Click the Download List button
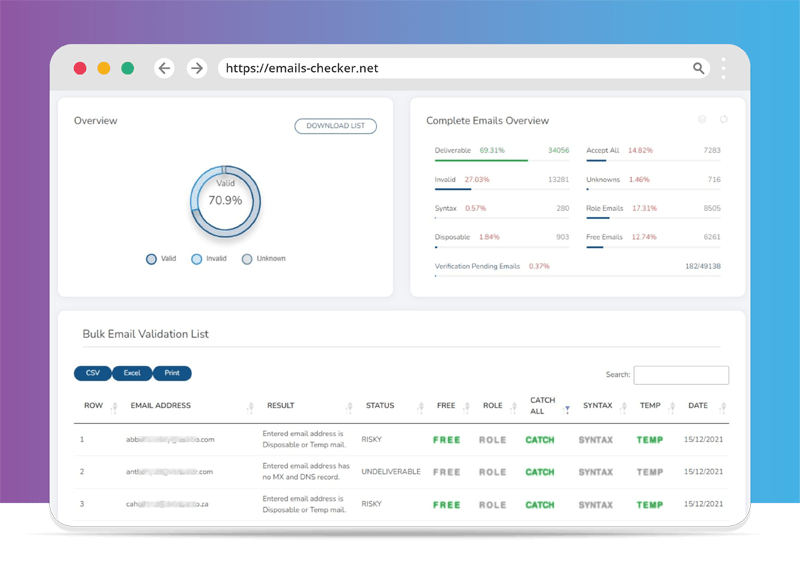This screenshot has height=570, width=800. click(335, 126)
